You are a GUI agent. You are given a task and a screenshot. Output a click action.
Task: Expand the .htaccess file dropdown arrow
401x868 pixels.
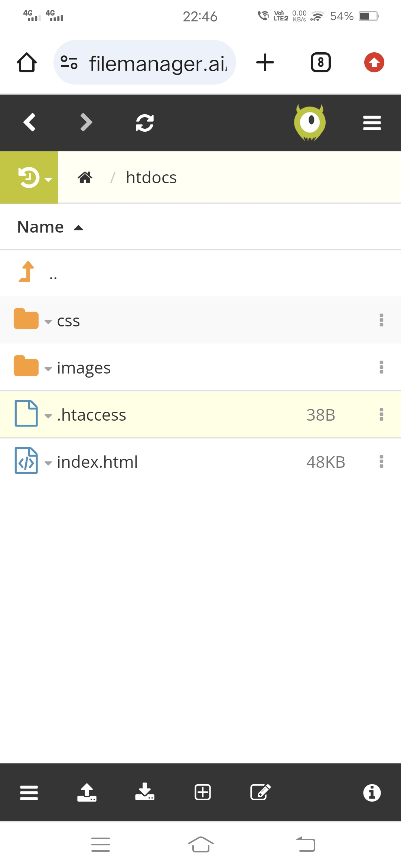(48, 416)
